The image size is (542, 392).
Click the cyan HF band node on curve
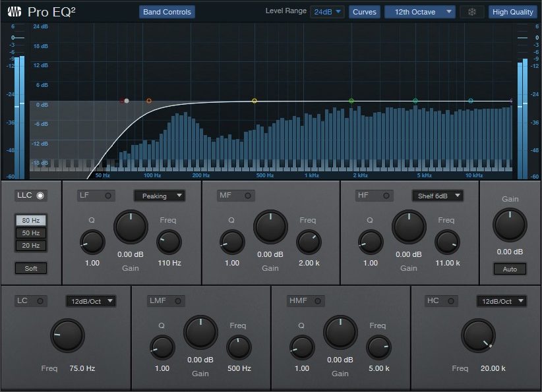point(471,101)
